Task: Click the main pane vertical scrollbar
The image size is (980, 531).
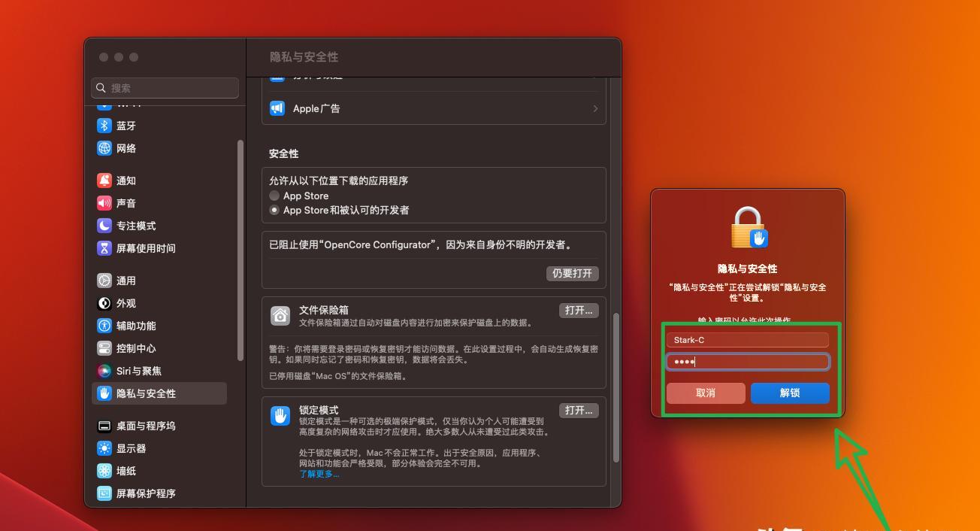Action: pyautogui.click(x=616, y=387)
